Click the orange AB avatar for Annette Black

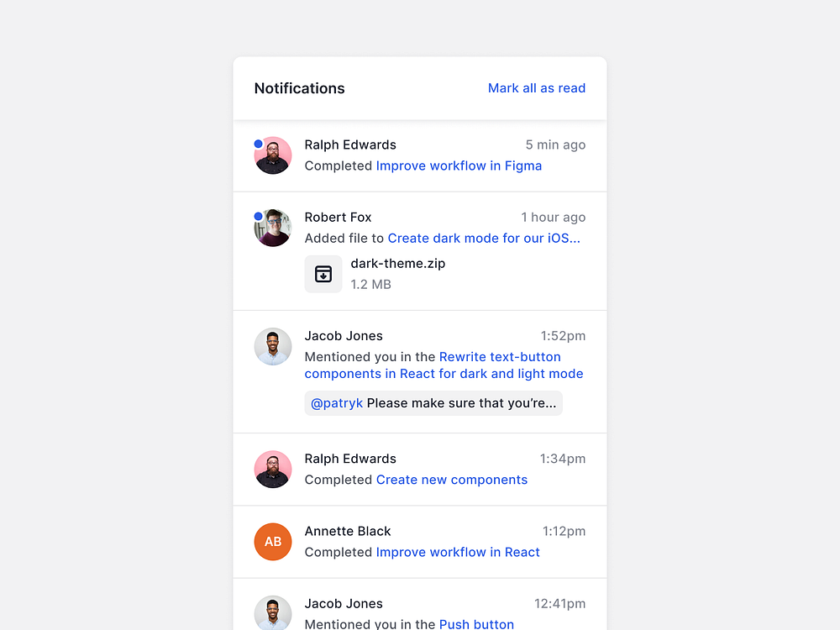[272, 542]
